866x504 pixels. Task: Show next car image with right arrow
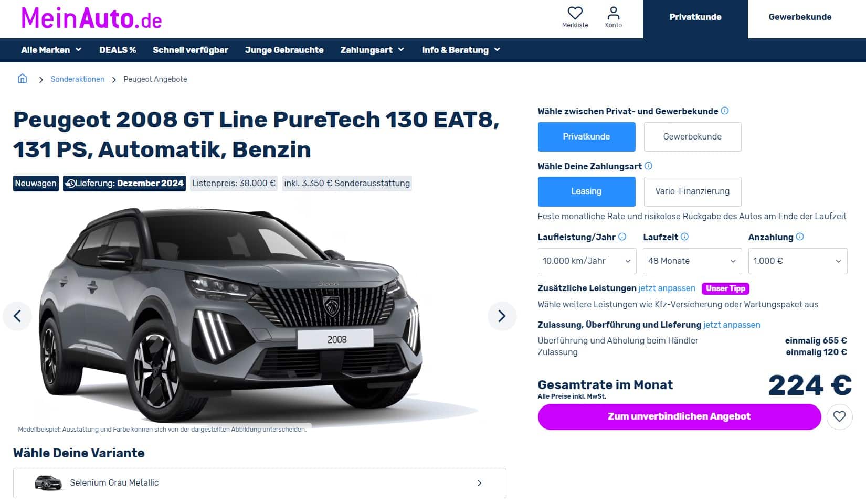click(x=502, y=316)
